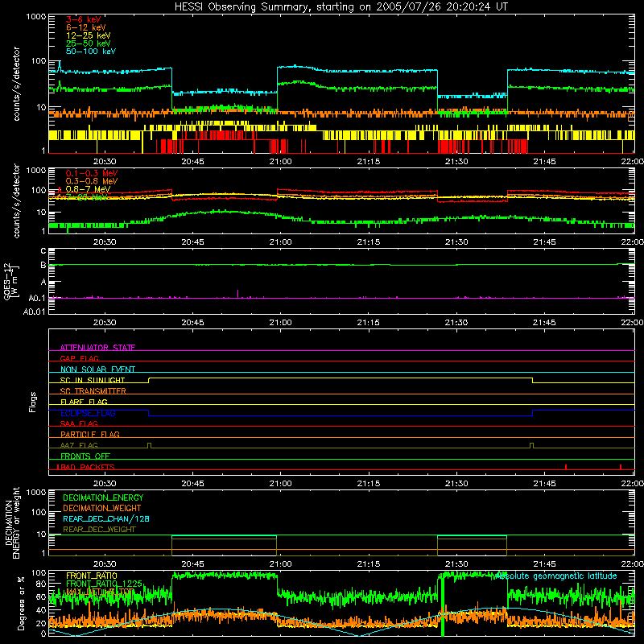Screen dimensions: 644x644
Task: Click the bad packets marker near 21:58
Action: pyautogui.click(x=621, y=467)
